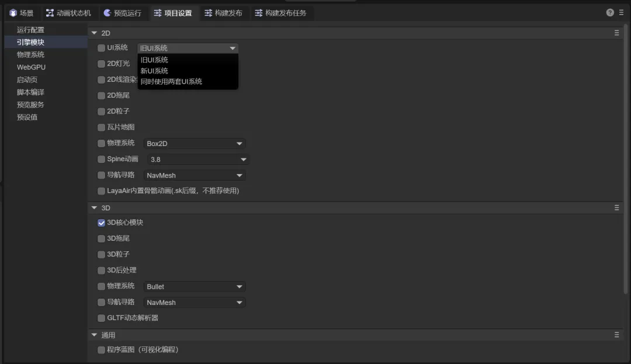Enable the 瓦片地图 checkbox

click(102, 127)
